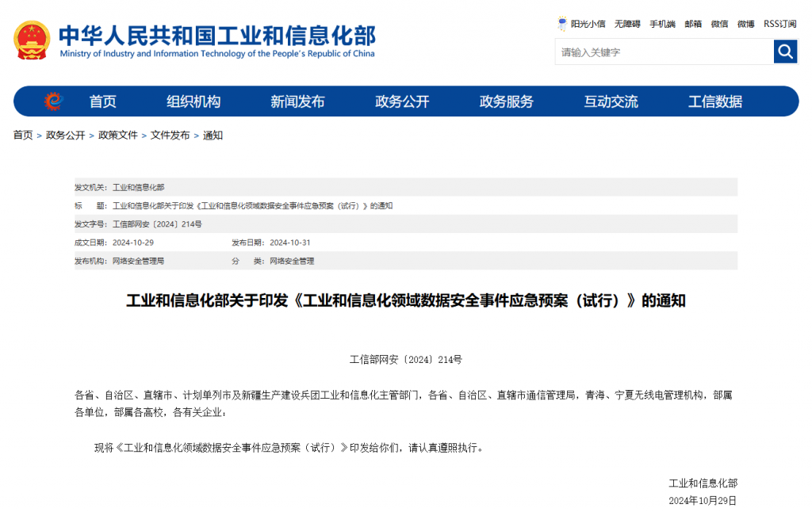Click the 标题 row document title text
812x512 pixels.
coord(252,206)
